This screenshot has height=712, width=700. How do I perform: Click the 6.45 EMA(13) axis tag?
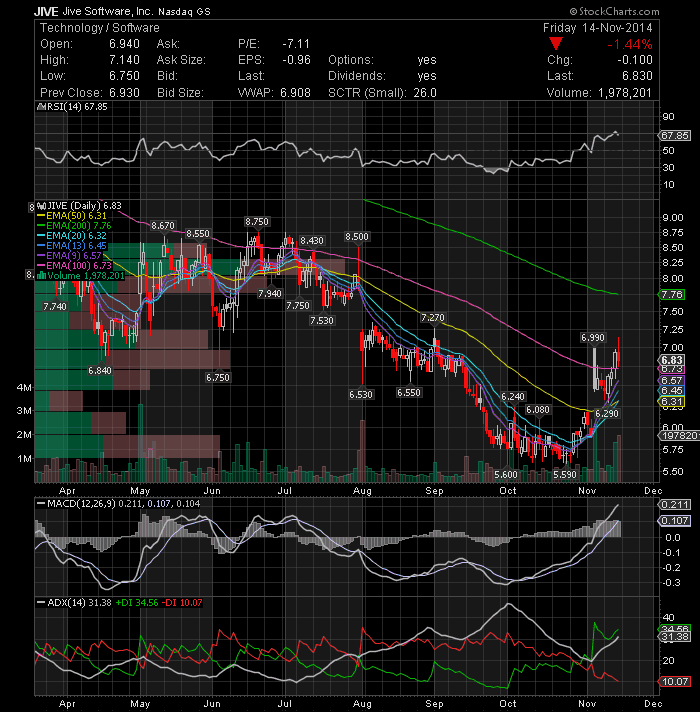[x=671, y=391]
